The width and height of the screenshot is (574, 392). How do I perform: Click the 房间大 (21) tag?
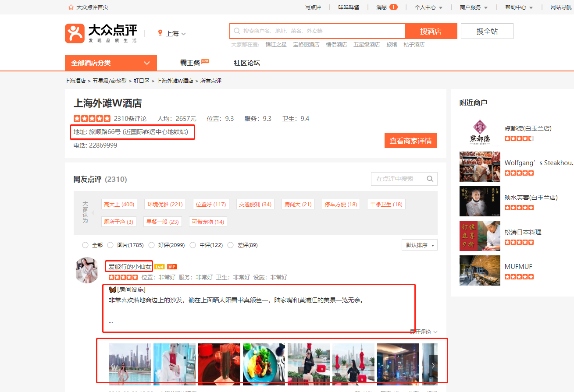coord(298,204)
